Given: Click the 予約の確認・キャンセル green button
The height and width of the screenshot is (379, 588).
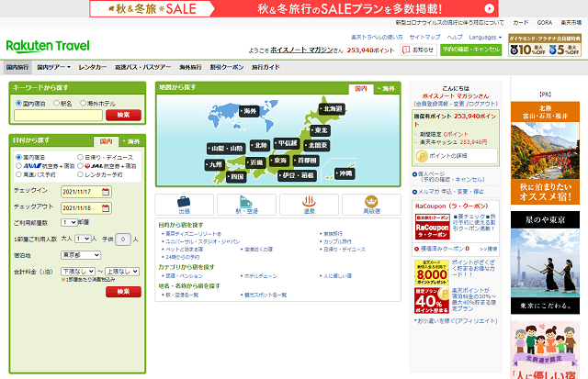Looking at the screenshot, I should pos(470,49).
